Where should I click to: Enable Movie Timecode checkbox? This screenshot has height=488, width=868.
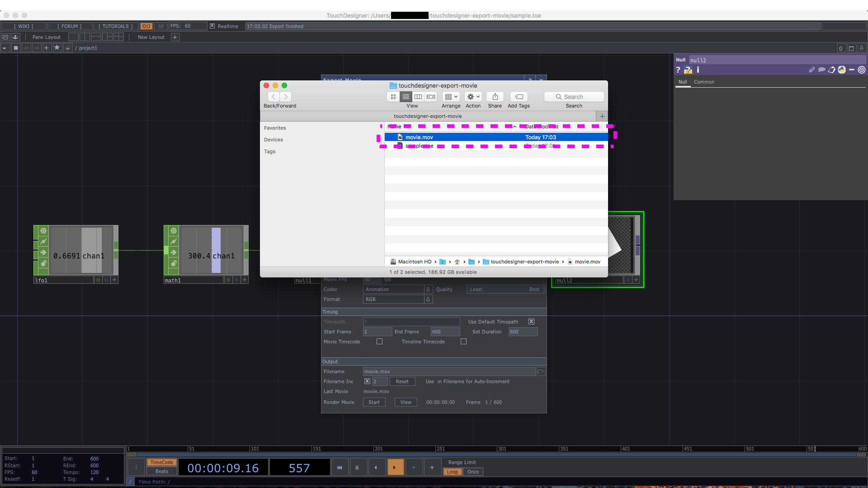click(x=380, y=342)
